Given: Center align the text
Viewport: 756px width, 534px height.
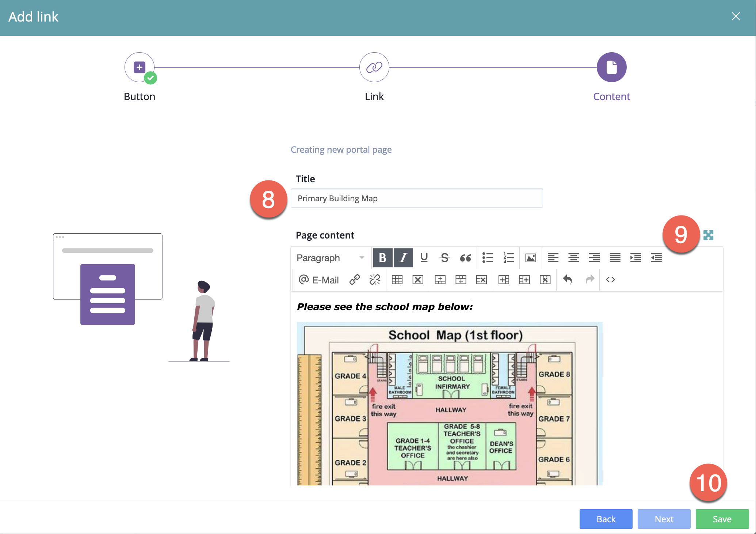Looking at the screenshot, I should pos(573,258).
